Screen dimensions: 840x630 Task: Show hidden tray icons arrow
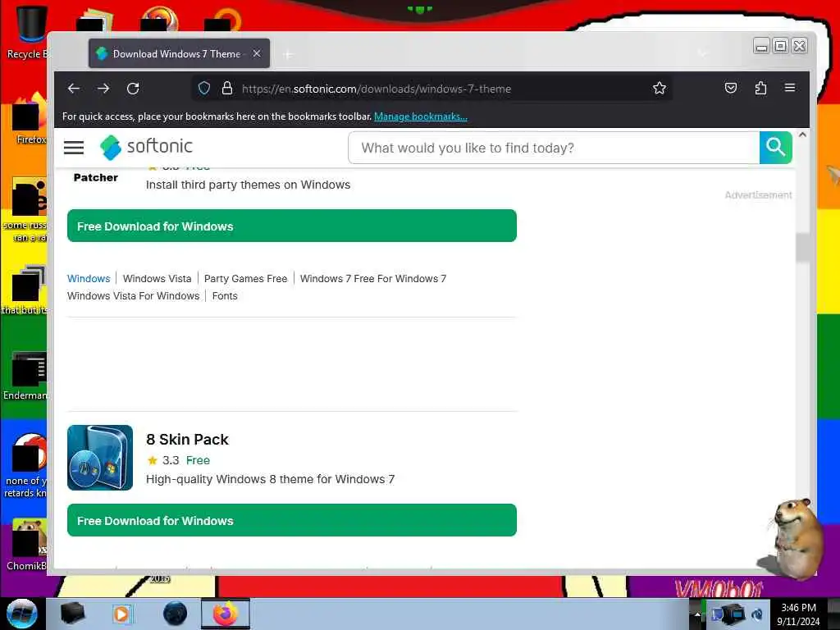click(x=697, y=614)
